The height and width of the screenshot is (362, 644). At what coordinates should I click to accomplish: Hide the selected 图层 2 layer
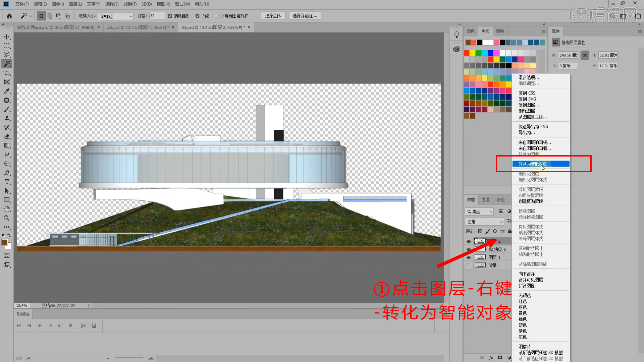coord(469,241)
